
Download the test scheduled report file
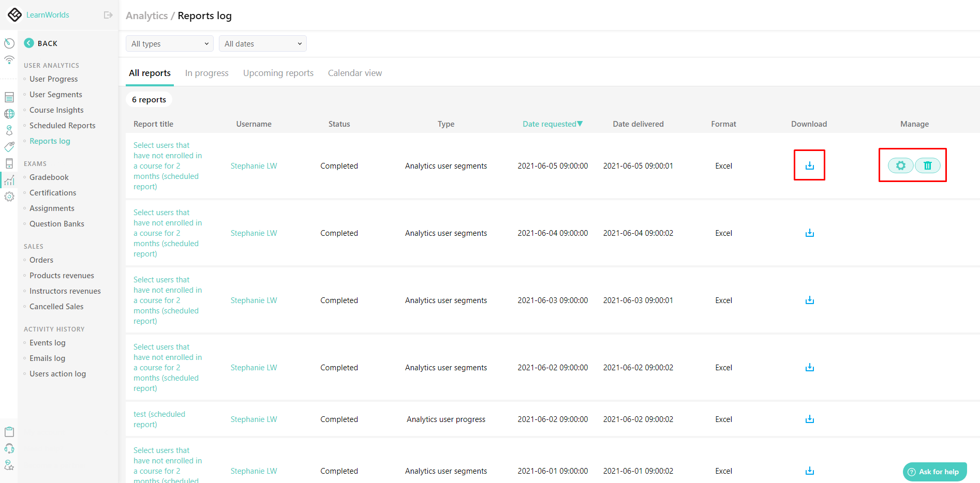tap(809, 419)
